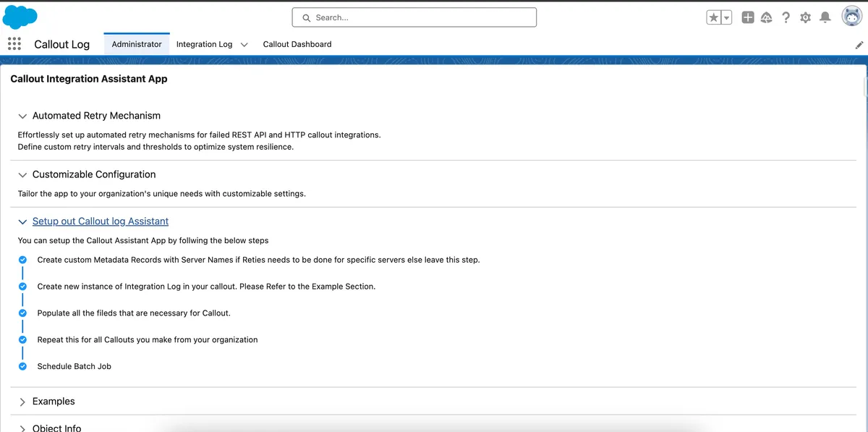Open the favorites list dropdown arrow
This screenshot has height=432, width=868.
click(727, 17)
